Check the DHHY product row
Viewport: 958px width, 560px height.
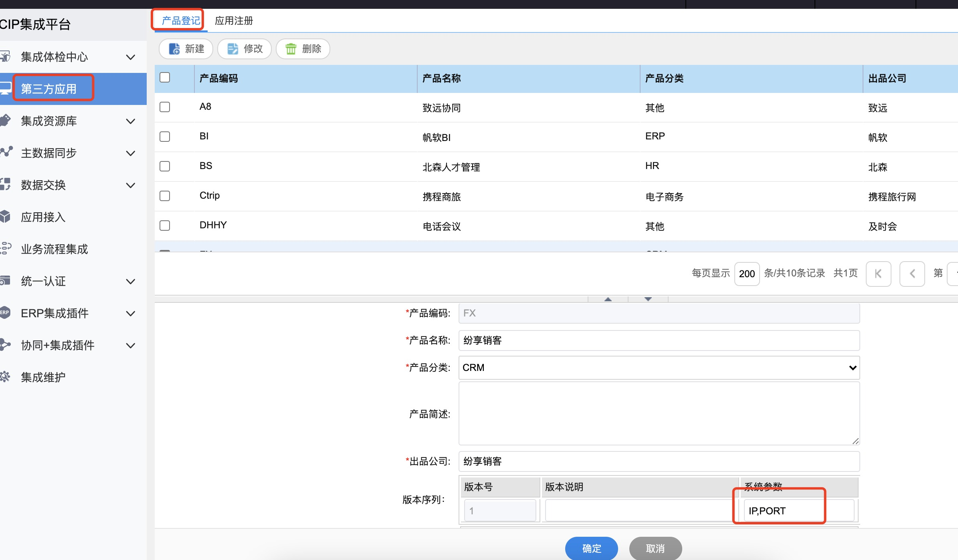165,226
